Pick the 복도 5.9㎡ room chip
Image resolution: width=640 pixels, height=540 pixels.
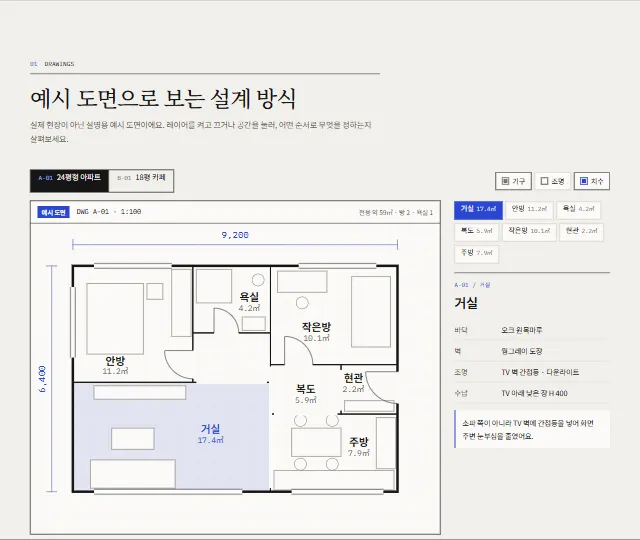click(476, 232)
